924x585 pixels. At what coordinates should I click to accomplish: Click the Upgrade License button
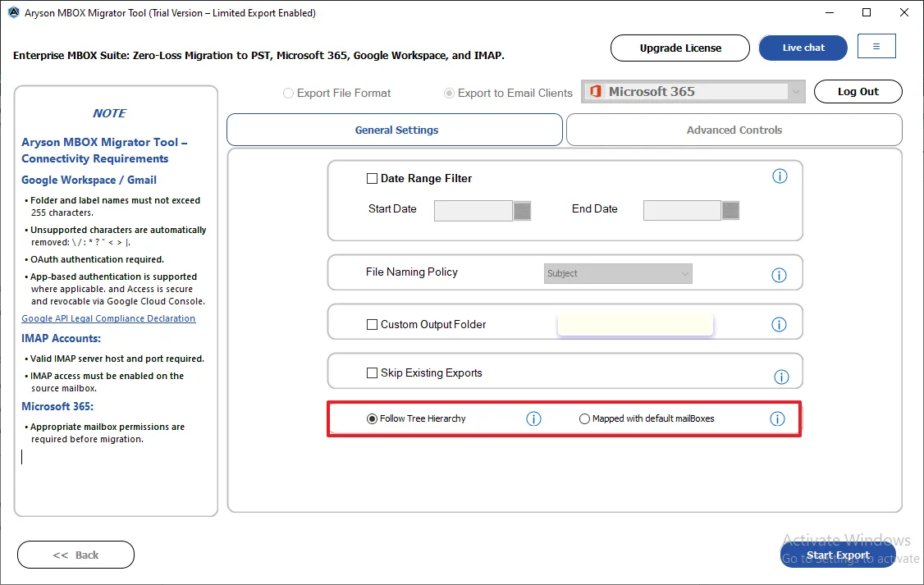tap(680, 48)
